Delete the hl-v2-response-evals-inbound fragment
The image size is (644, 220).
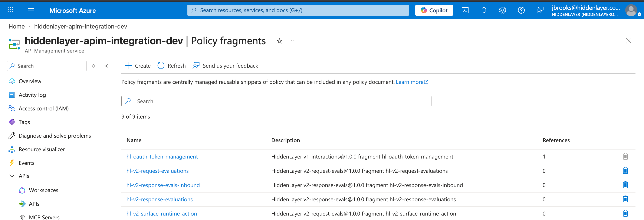[625, 185]
